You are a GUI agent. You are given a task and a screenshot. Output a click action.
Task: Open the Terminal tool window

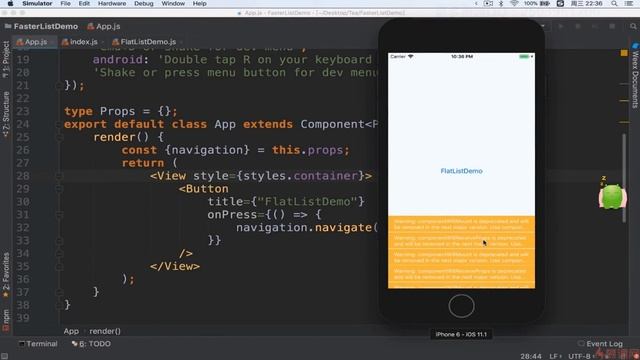coord(38,344)
